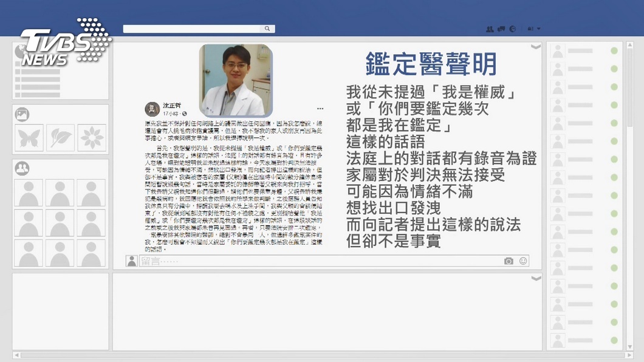Viewport: 644px width, 362px height.
Task: Click the magnifier search icon
Action: [x=267, y=29]
